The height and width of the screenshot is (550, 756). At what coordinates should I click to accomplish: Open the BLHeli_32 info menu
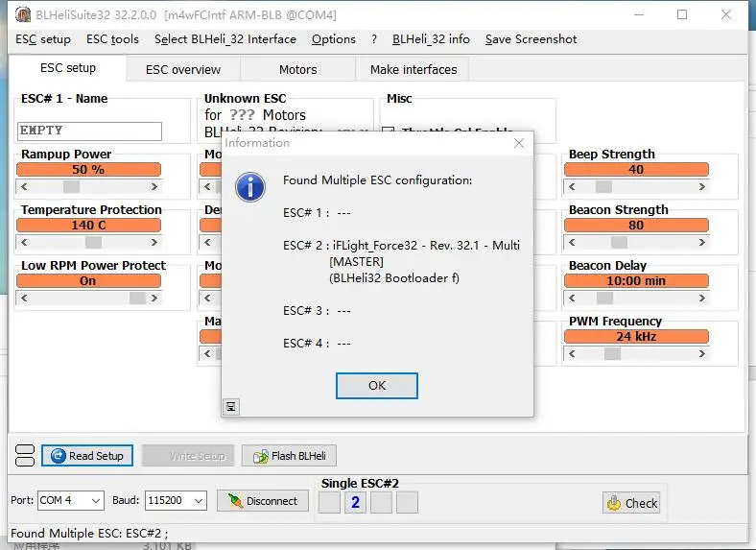(431, 39)
